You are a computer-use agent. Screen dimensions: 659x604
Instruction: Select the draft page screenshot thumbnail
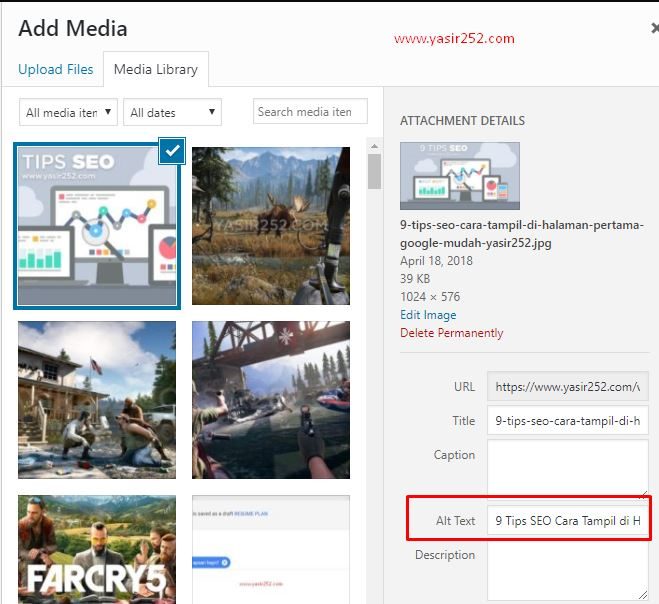pos(271,549)
